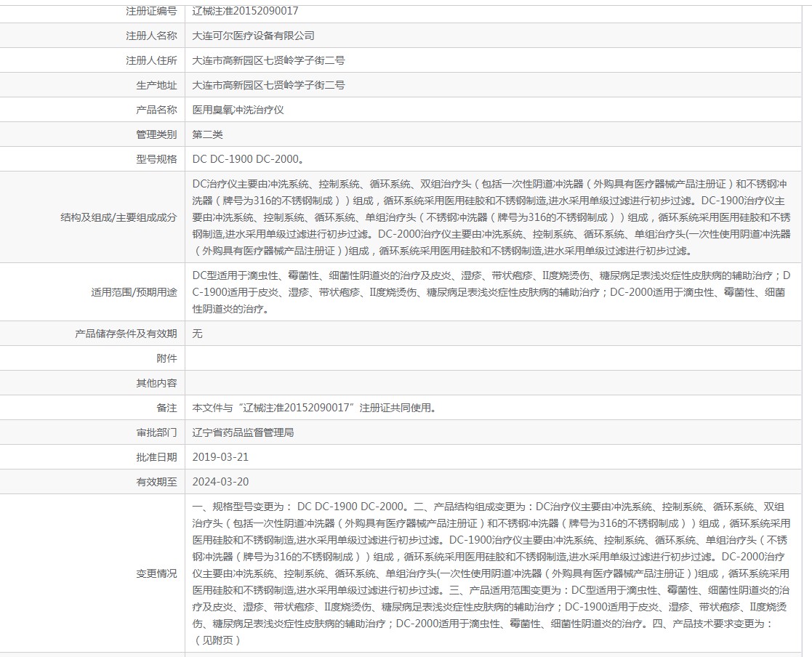Click the 注册人名称 label
The image size is (812, 657).
(151, 36)
